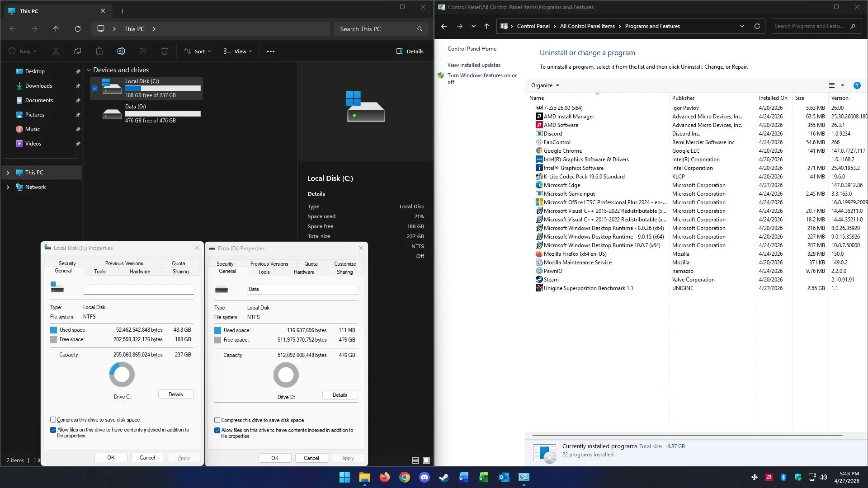This screenshot has width=868, height=488.
Task: Open Outlook from the taskbar
Action: click(x=504, y=477)
